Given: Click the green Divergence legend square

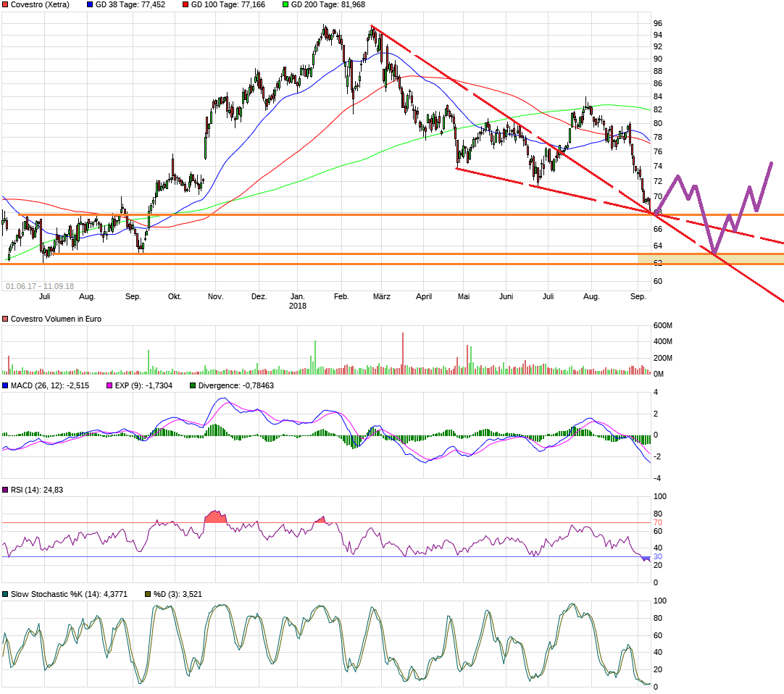Looking at the screenshot, I should click(193, 386).
